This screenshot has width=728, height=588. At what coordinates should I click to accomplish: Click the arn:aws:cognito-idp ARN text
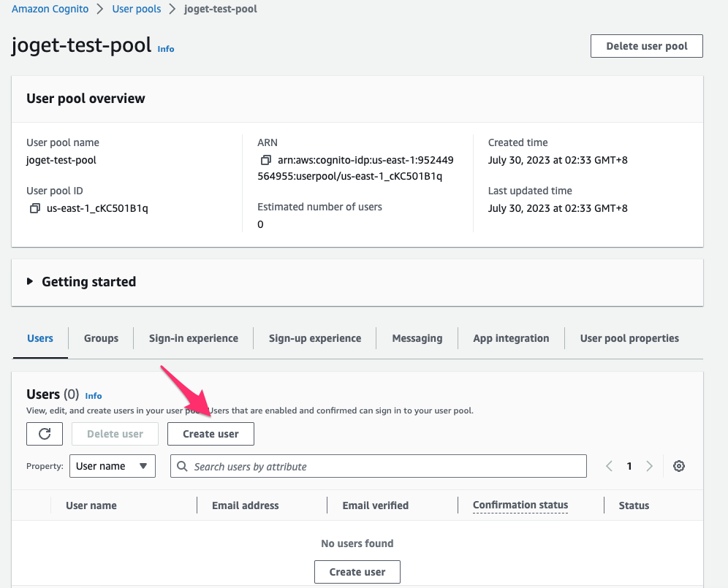[x=356, y=168]
